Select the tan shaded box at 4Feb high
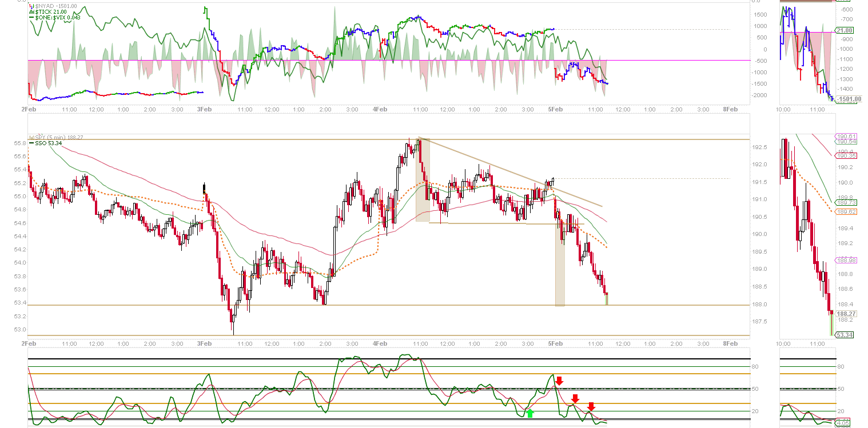Screen dimensions: 868x428 (423, 180)
